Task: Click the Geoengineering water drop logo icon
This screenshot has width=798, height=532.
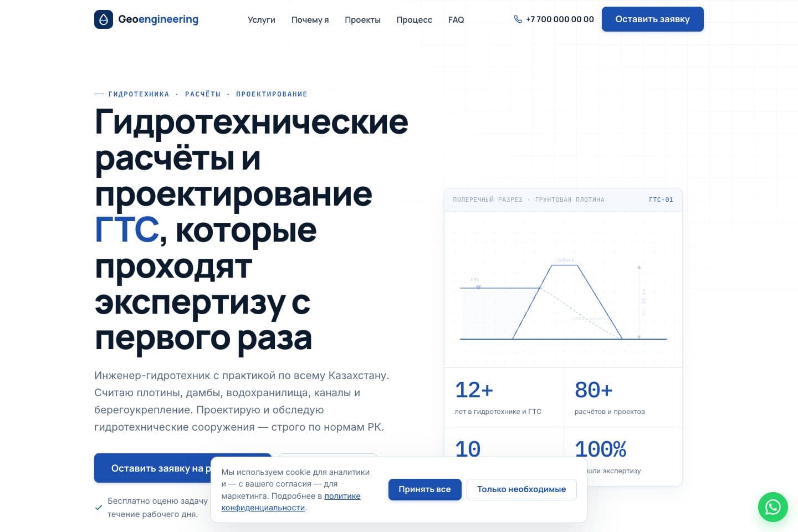Action: pyautogui.click(x=104, y=19)
